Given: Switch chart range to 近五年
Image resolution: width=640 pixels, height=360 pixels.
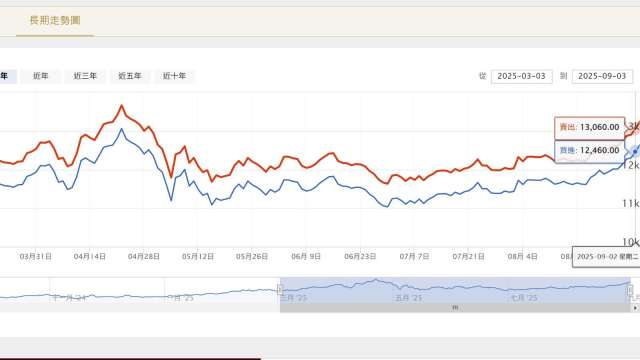Looking at the screenshot, I should [130, 76].
